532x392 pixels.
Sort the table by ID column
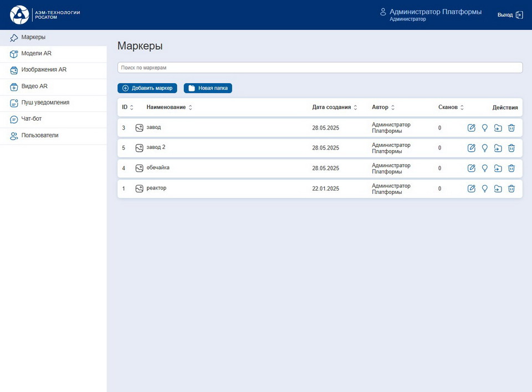[x=127, y=107]
